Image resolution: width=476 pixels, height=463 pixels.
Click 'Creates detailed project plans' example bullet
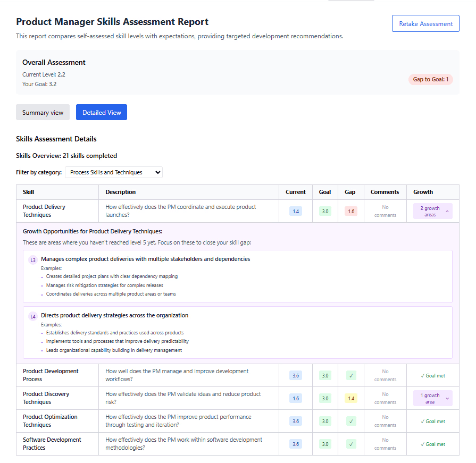point(112,276)
